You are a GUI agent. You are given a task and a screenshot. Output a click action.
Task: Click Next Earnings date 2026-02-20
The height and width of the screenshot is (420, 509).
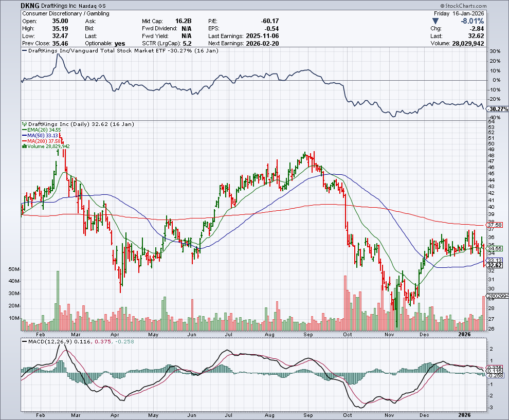262,44
